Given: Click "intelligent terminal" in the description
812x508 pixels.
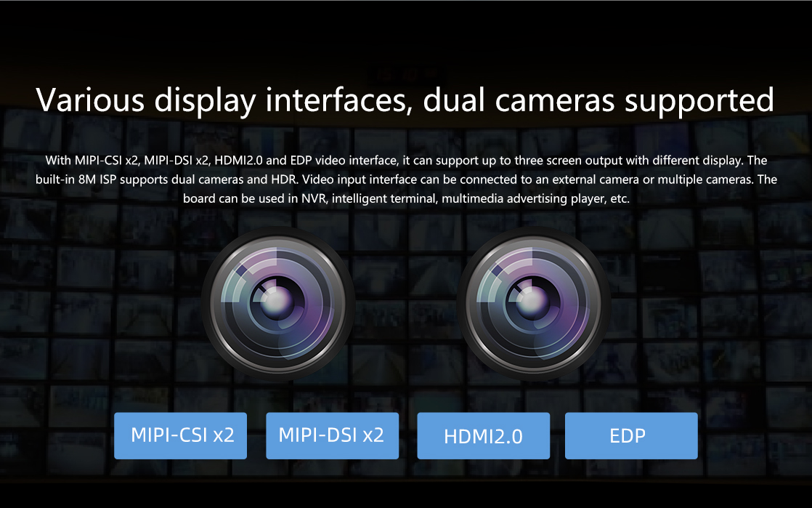Looking at the screenshot, I should point(383,198).
